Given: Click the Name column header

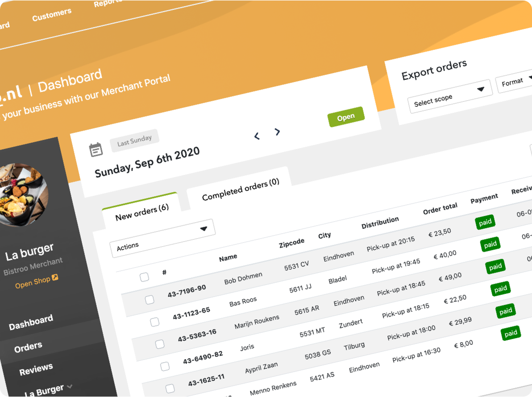Looking at the screenshot, I should 228,258.
